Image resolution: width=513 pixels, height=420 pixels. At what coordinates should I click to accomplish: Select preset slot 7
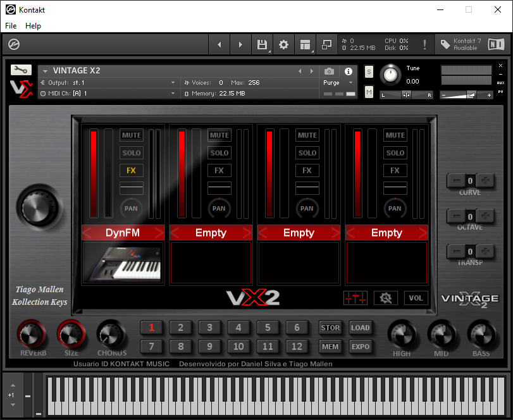click(151, 347)
